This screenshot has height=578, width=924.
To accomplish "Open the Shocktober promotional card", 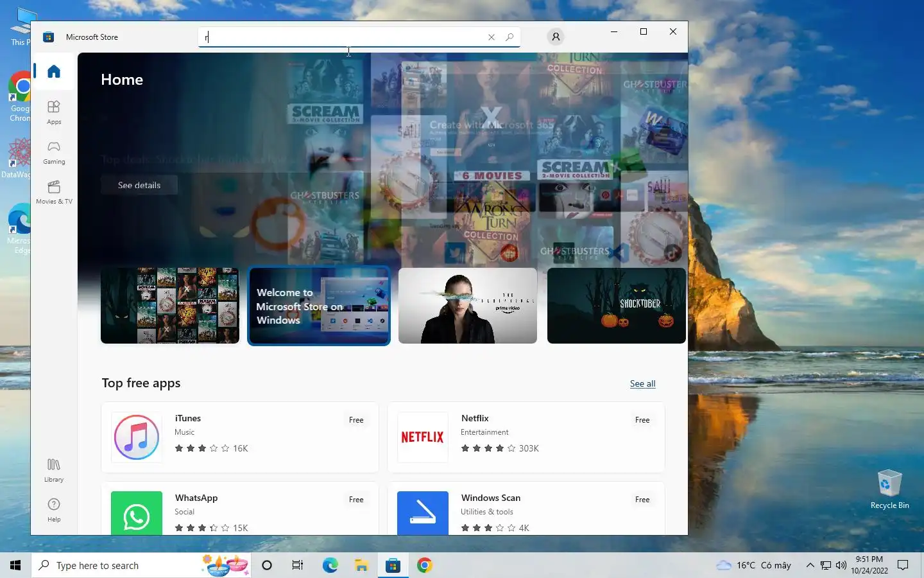I will tap(617, 306).
